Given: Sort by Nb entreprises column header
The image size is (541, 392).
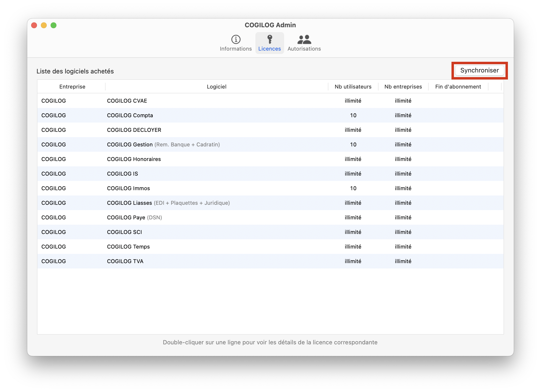Looking at the screenshot, I should [x=403, y=87].
